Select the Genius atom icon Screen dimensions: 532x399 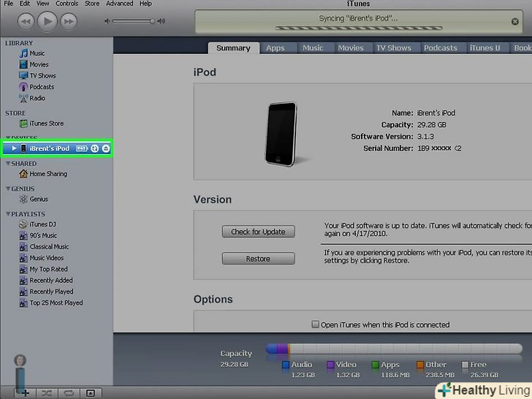pyautogui.click(x=23, y=199)
